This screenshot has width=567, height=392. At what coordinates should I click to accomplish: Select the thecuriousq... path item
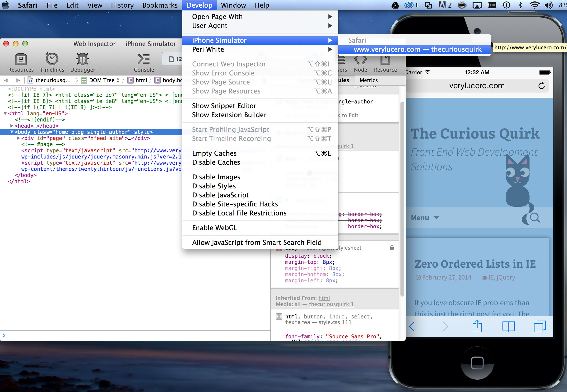(49, 80)
